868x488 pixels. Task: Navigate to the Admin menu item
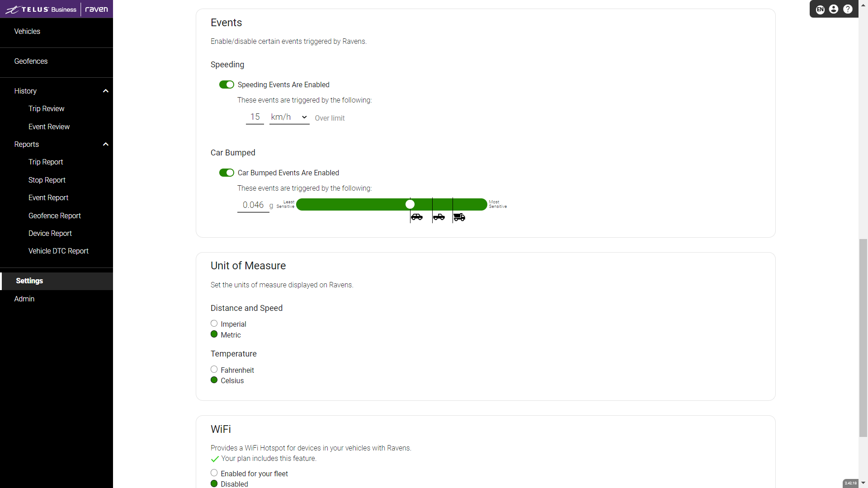tap(24, 299)
